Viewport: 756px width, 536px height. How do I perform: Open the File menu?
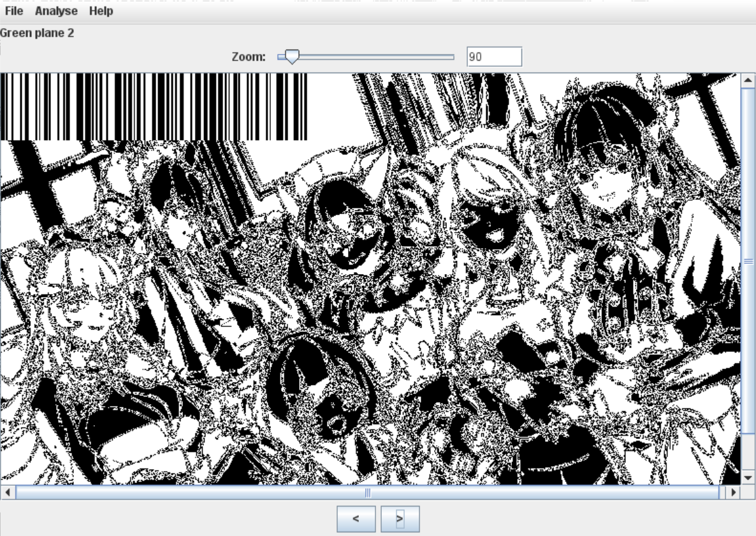point(13,11)
